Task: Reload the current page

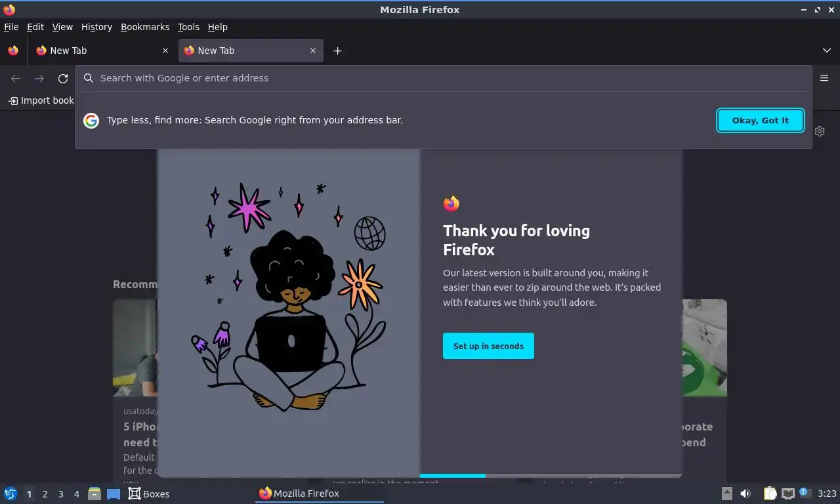Action: coord(63,79)
